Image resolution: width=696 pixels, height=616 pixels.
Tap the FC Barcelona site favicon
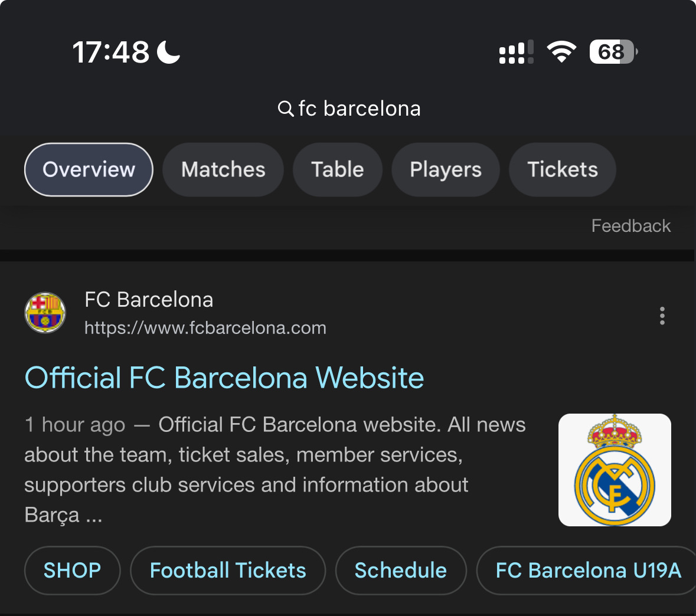[45, 313]
